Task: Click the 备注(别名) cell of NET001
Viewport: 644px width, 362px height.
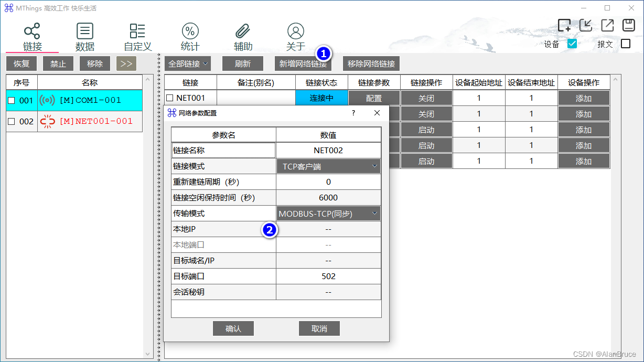Action: pos(256,98)
